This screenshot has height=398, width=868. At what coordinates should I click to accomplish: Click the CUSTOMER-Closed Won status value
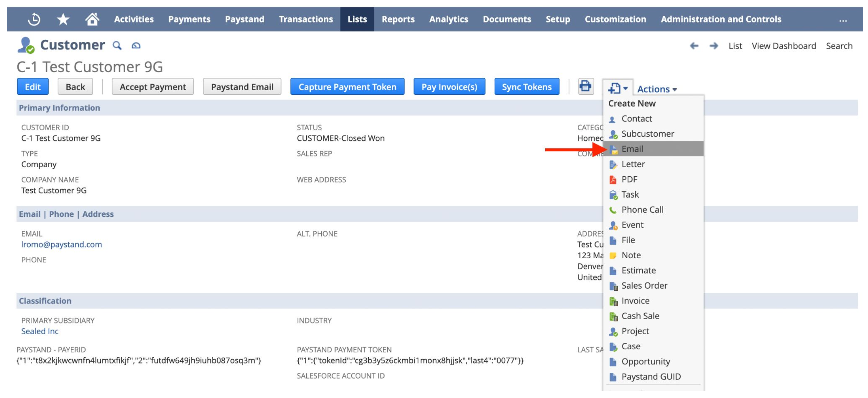(341, 138)
